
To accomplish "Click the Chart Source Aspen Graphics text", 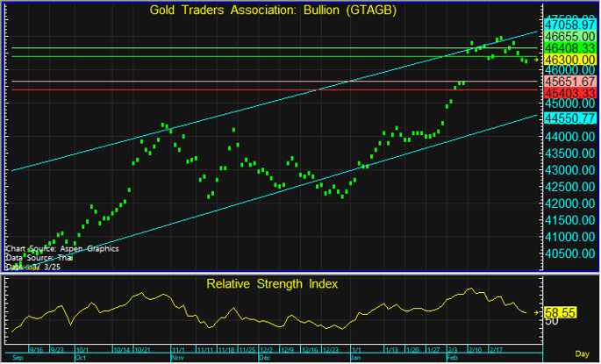I will 61,248.
